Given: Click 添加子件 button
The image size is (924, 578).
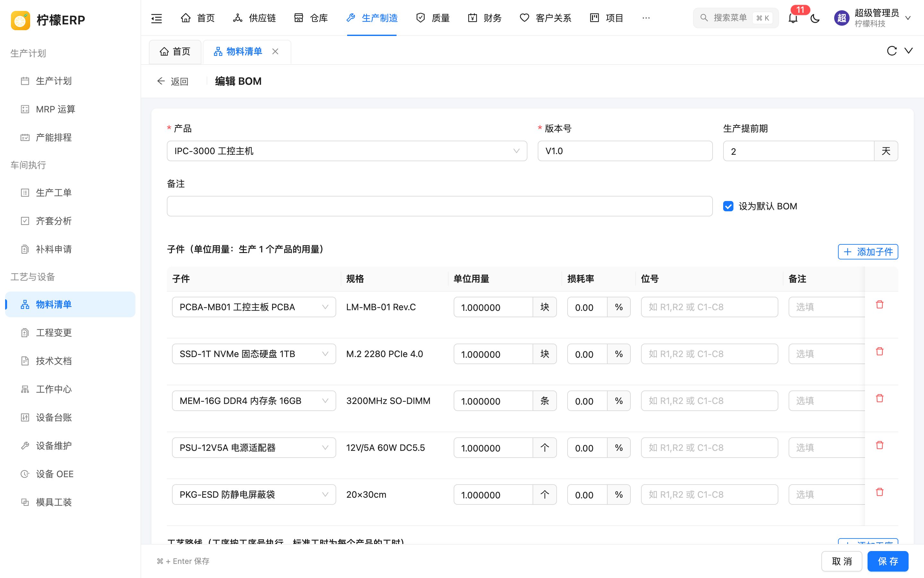Looking at the screenshot, I should [868, 251].
